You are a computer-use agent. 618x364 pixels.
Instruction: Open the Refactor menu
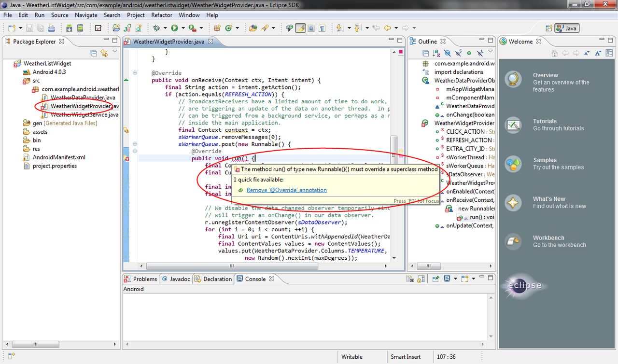coord(162,15)
